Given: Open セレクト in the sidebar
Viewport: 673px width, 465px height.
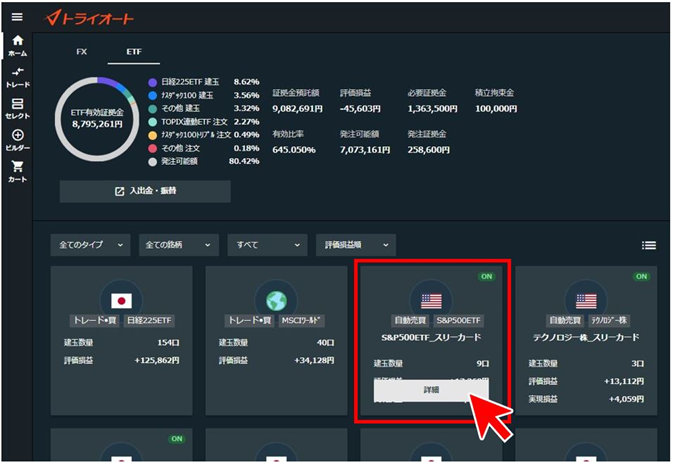Looking at the screenshot, I should (18, 109).
